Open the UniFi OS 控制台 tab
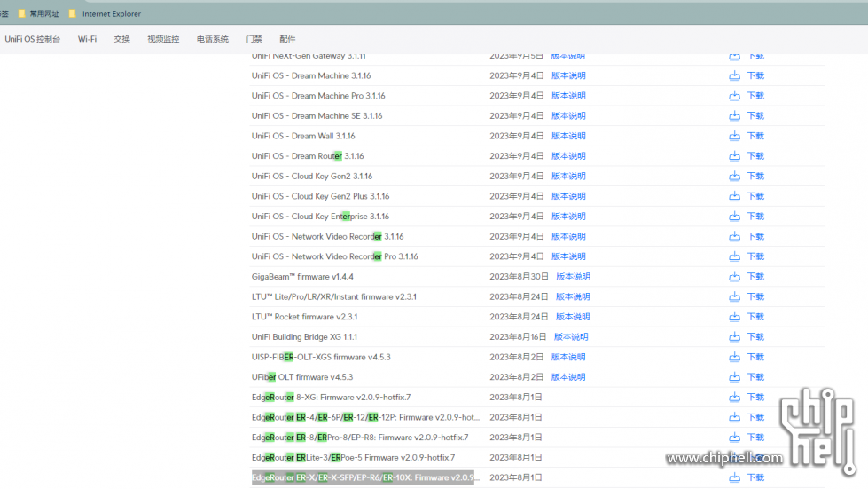The height and width of the screenshot is (489, 868). [32, 39]
